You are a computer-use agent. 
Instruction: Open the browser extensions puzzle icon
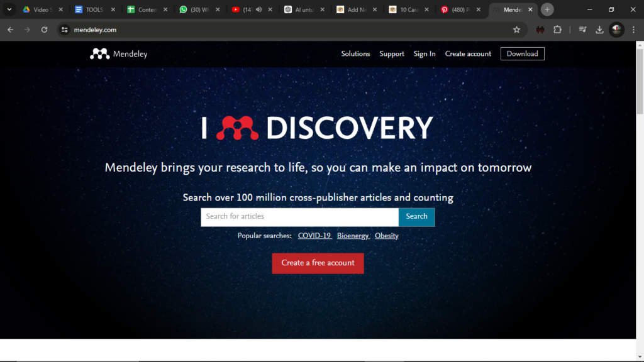tap(557, 30)
